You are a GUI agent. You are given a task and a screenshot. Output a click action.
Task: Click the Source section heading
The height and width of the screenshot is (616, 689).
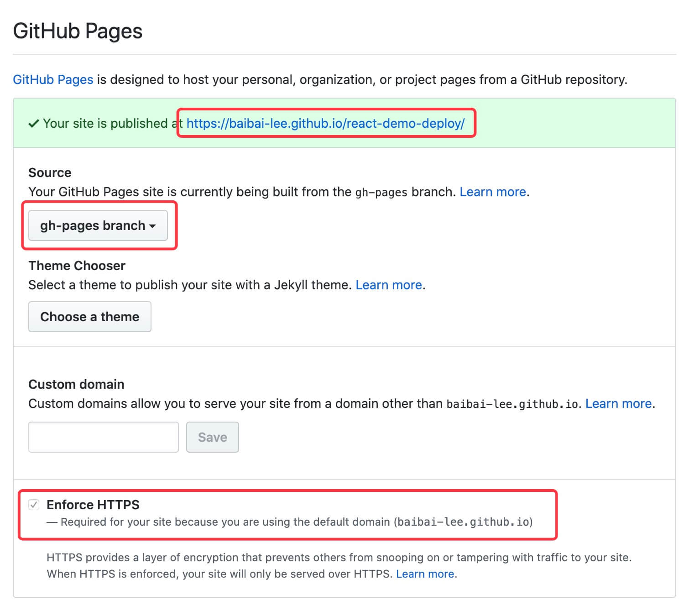click(50, 172)
